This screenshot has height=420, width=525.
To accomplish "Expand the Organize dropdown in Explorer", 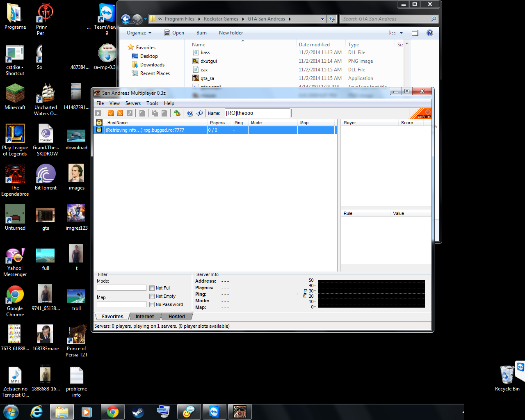I will point(139,33).
